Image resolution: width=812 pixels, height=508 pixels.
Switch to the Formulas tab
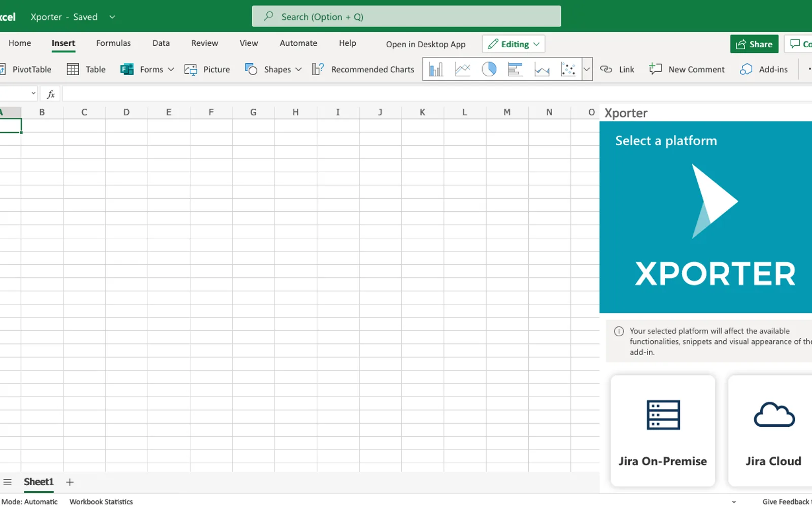pos(114,43)
